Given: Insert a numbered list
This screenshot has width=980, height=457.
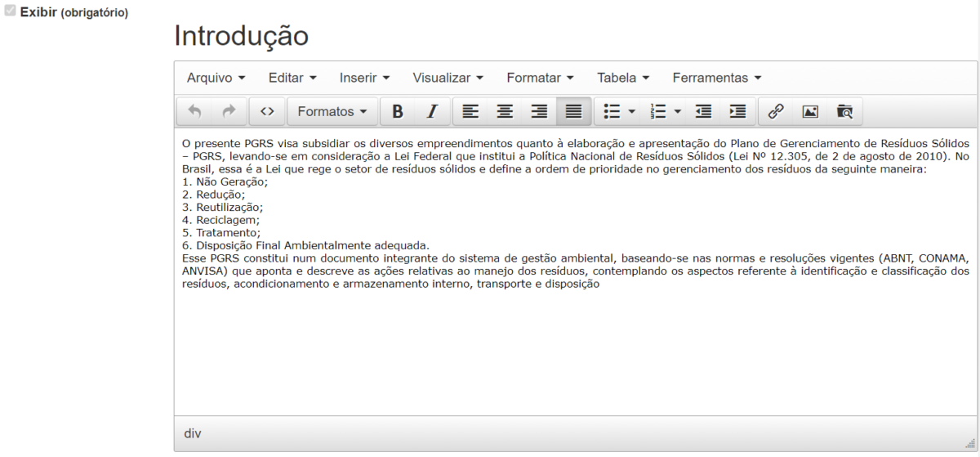Looking at the screenshot, I should 657,111.
